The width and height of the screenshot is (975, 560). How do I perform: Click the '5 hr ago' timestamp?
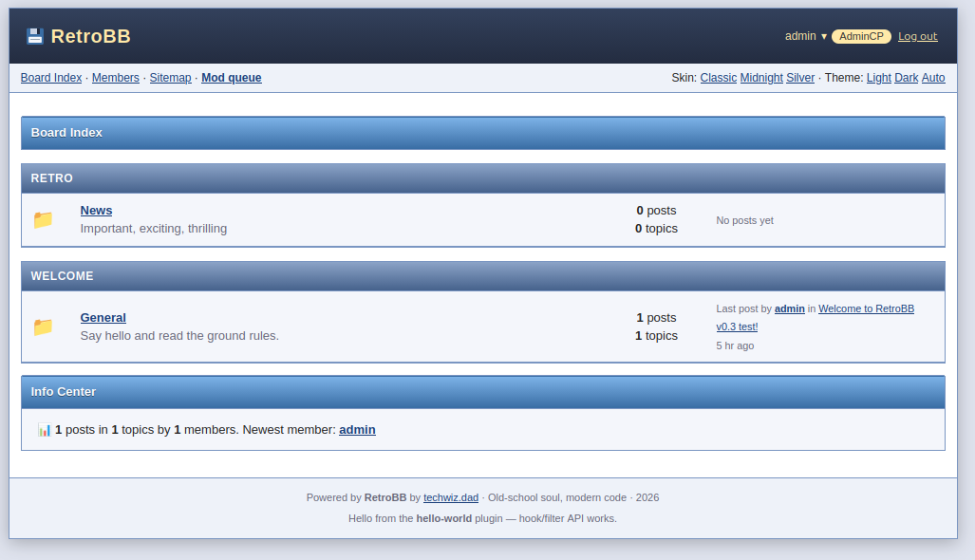click(x=735, y=345)
